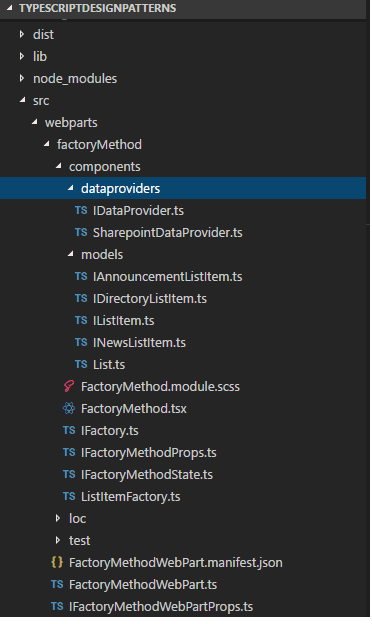Screen dimensions: 372x624
Task: Expand the test folder arrow
Action: pos(58,540)
